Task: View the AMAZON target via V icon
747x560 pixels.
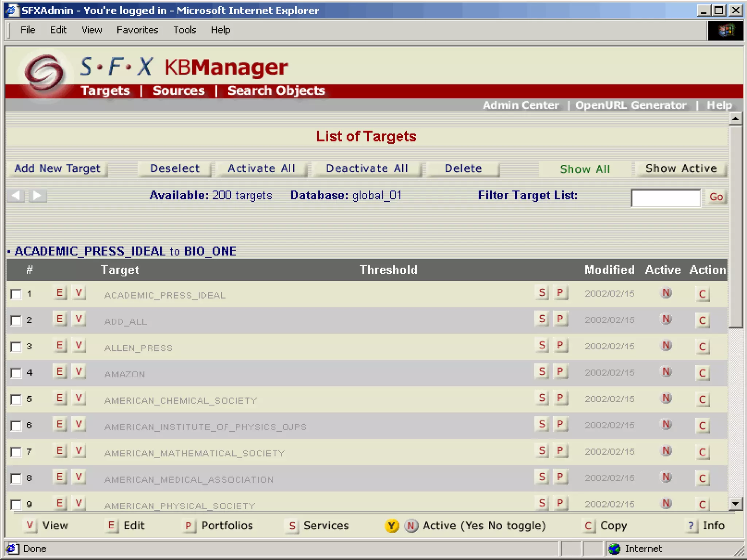Action: tap(78, 372)
